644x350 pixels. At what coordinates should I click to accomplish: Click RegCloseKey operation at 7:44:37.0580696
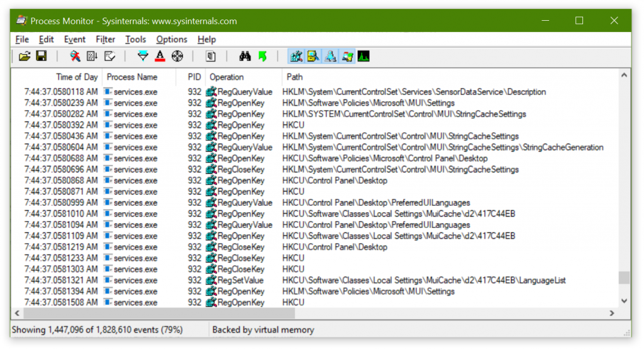(x=241, y=169)
